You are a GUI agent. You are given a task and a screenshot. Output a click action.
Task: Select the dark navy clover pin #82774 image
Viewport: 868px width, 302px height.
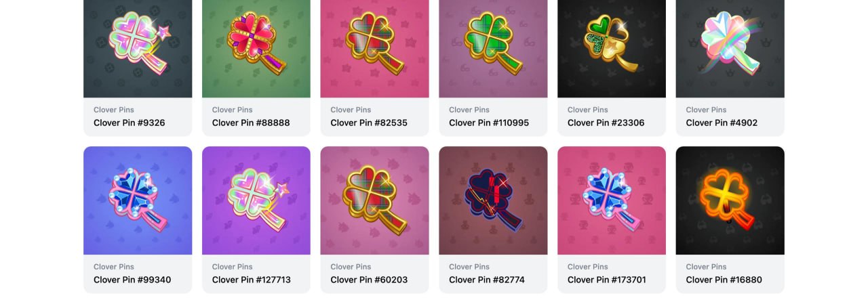[493, 200]
